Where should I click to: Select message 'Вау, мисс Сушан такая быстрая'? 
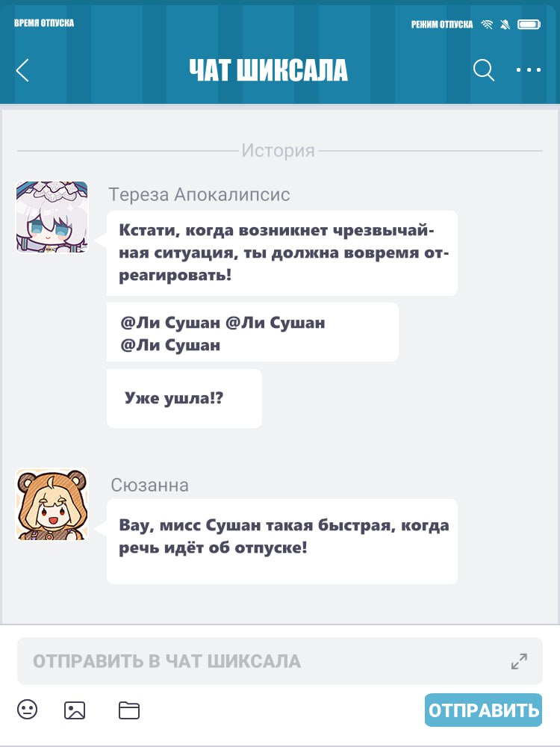(x=282, y=541)
